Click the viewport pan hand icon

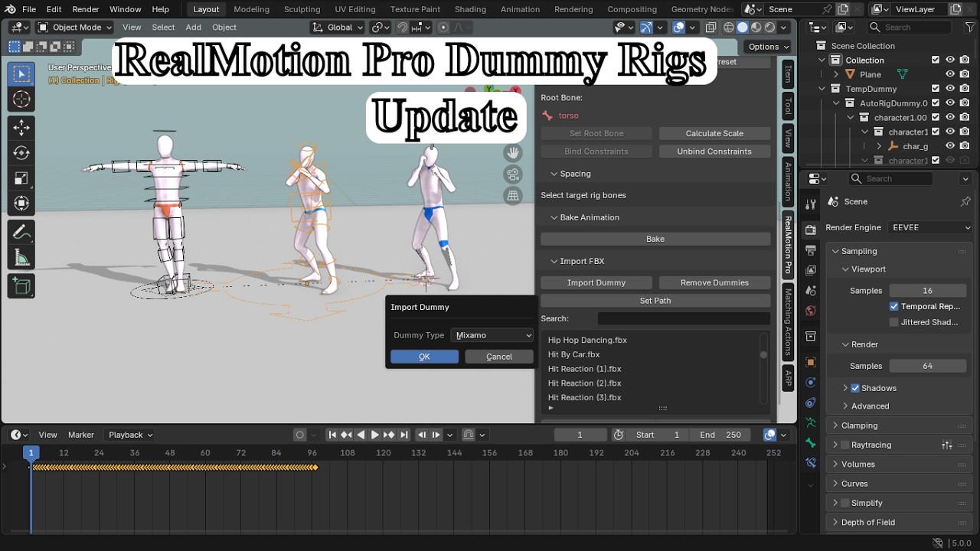point(513,153)
